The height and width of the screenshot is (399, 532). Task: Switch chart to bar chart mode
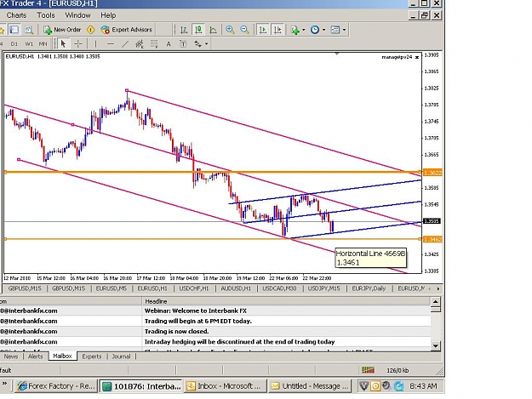pos(184,30)
